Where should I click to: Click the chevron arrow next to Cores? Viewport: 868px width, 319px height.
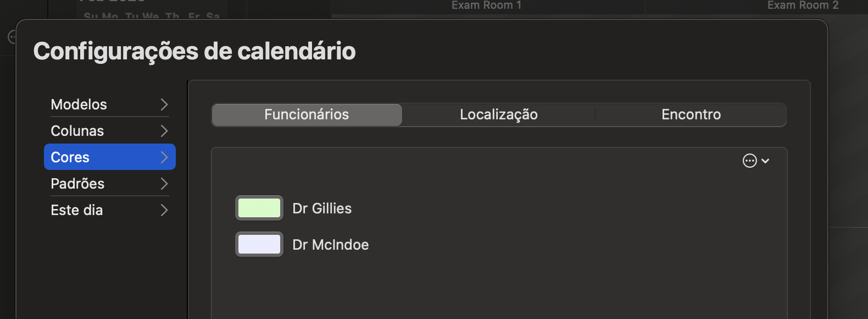point(164,157)
